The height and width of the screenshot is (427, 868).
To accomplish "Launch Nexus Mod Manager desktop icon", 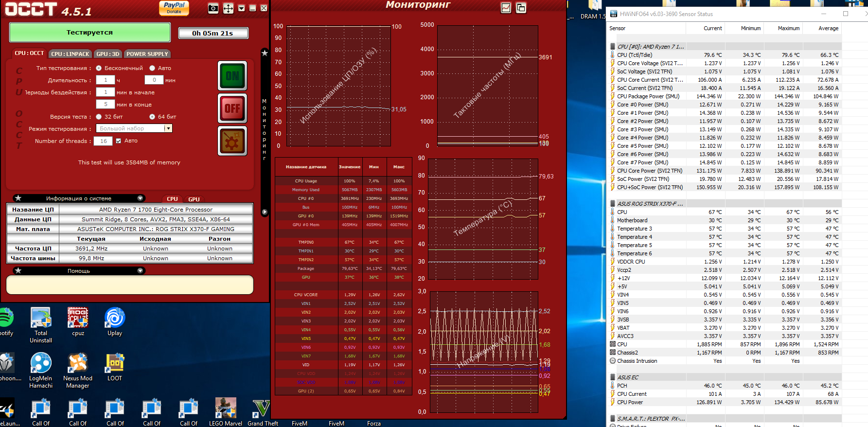I will click(x=78, y=371).
